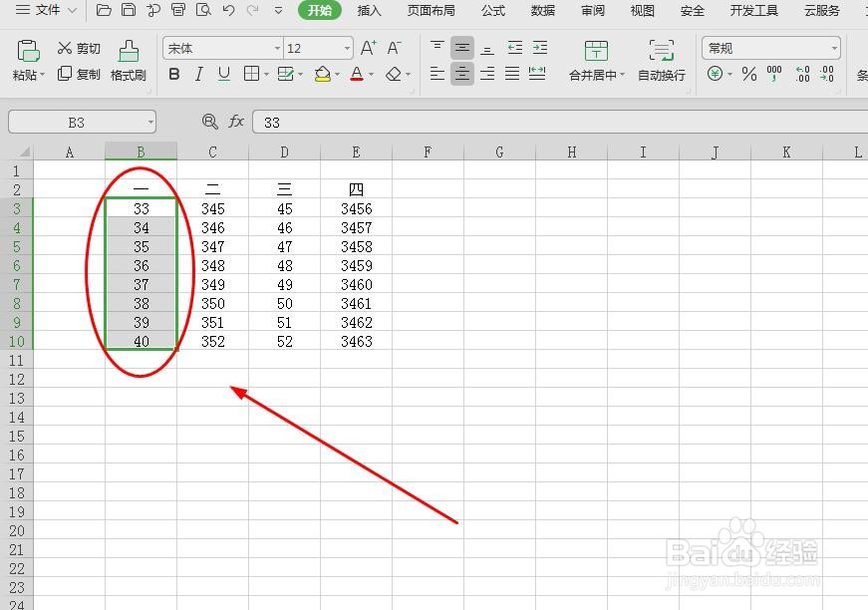The height and width of the screenshot is (610, 868).
Task: Save the workbook with floppy icon
Action: [129, 9]
